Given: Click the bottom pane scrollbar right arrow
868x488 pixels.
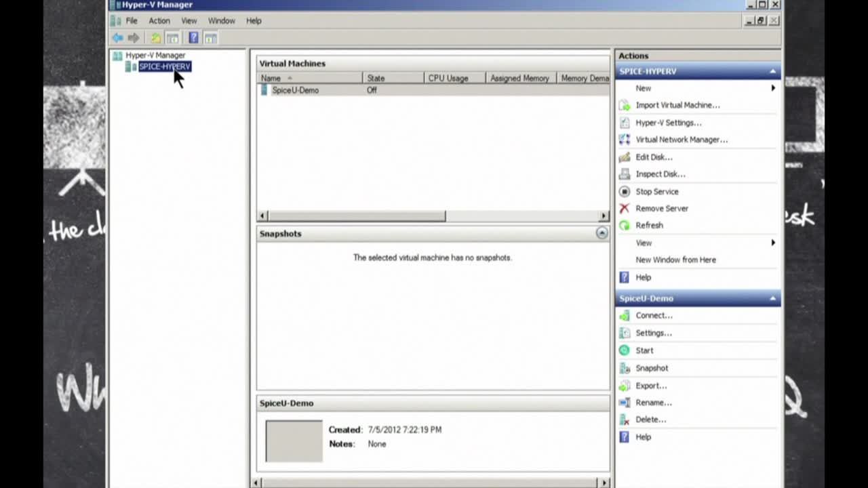Looking at the screenshot, I should tap(604, 483).
